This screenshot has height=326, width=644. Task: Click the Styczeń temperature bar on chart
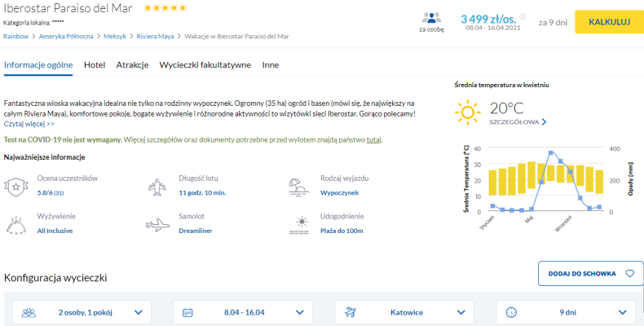click(x=493, y=183)
